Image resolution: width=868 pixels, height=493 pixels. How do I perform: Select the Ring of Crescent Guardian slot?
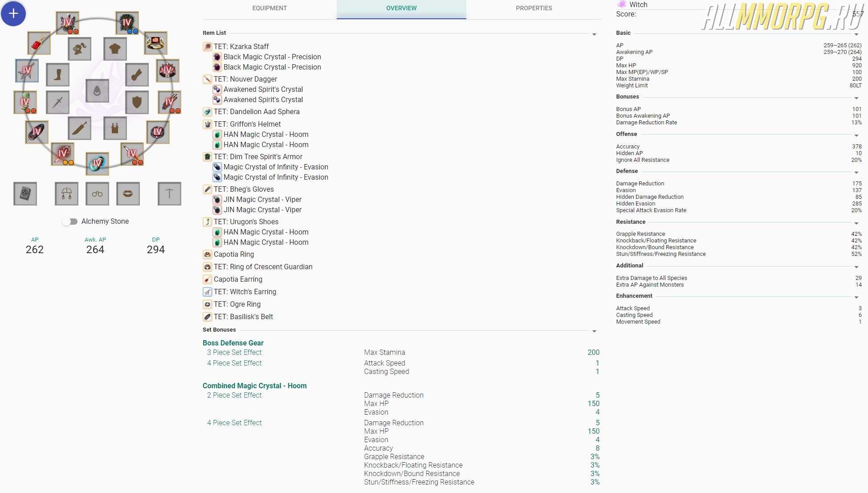(x=168, y=70)
